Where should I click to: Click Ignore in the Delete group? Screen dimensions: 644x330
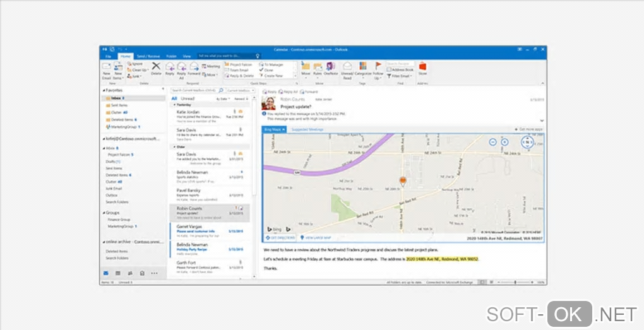pyautogui.click(x=134, y=64)
